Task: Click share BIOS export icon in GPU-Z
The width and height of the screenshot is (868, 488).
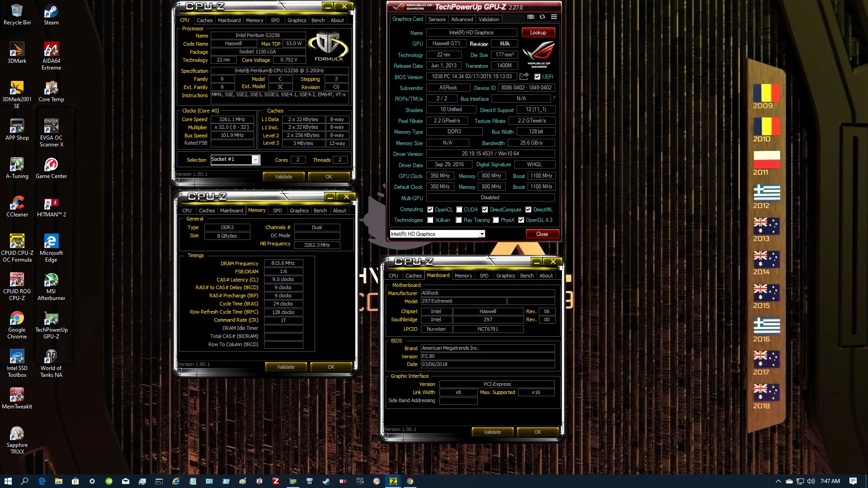Action: [x=524, y=76]
